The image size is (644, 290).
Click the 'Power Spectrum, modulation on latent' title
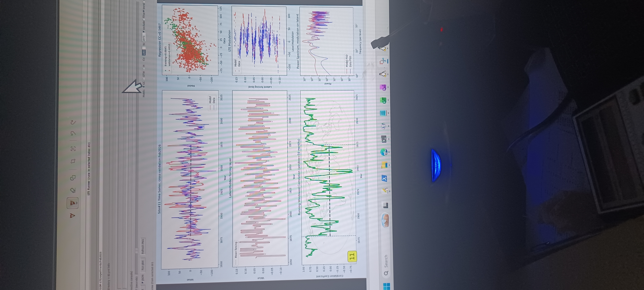[x=298, y=41]
